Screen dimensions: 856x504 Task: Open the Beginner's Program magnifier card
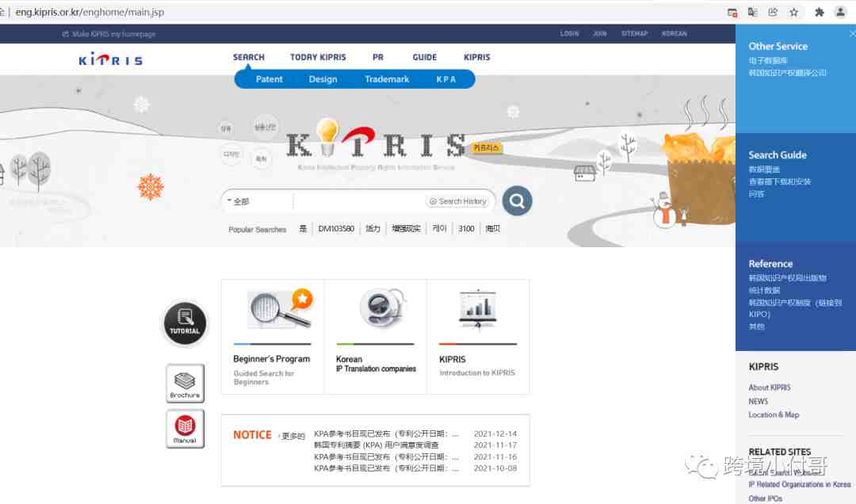(273, 337)
